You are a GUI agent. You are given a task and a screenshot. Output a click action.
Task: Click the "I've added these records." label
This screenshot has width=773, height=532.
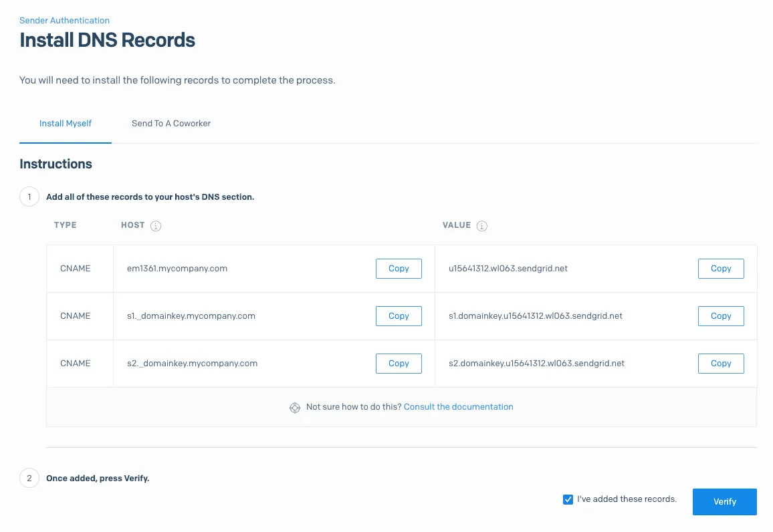(627, 499)
